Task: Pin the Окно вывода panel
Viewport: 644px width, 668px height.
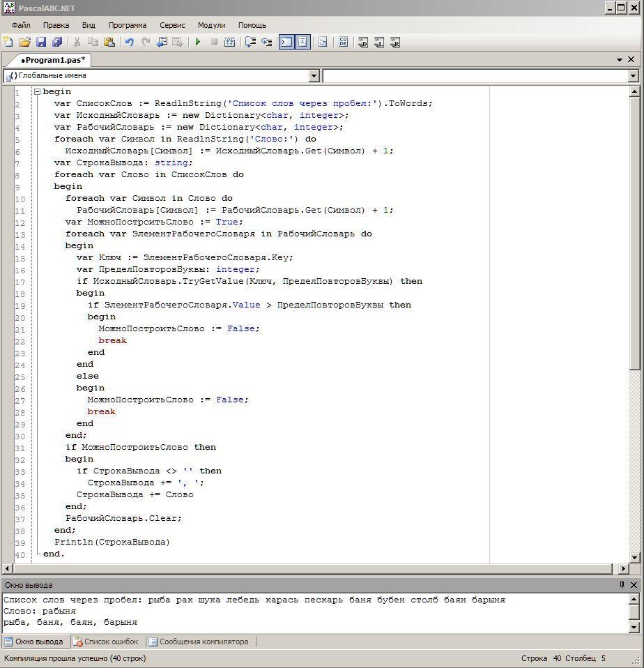Action: pos(622,585)
